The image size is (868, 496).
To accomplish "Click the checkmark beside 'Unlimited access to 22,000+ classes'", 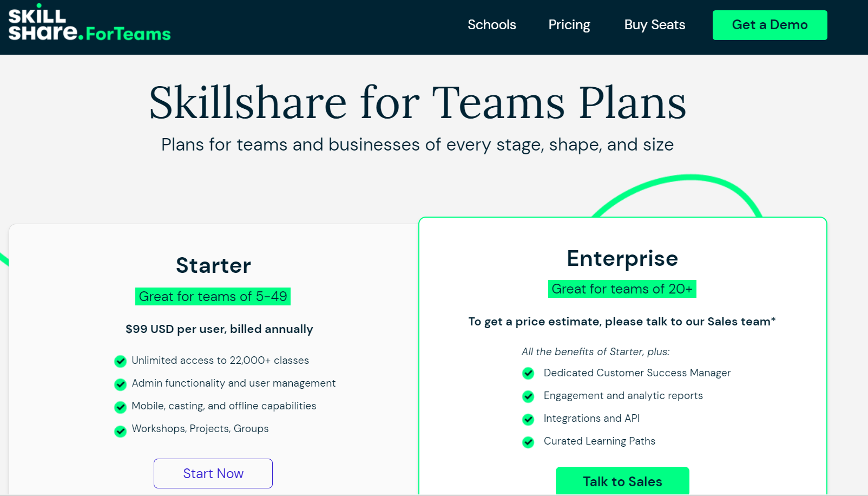I will click(x=120, y=361).
